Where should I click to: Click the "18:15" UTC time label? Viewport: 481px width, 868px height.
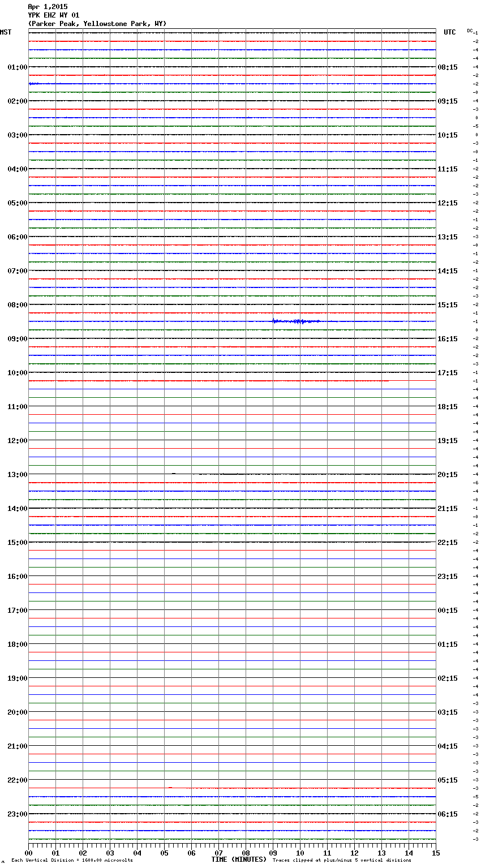pos(448,407)
